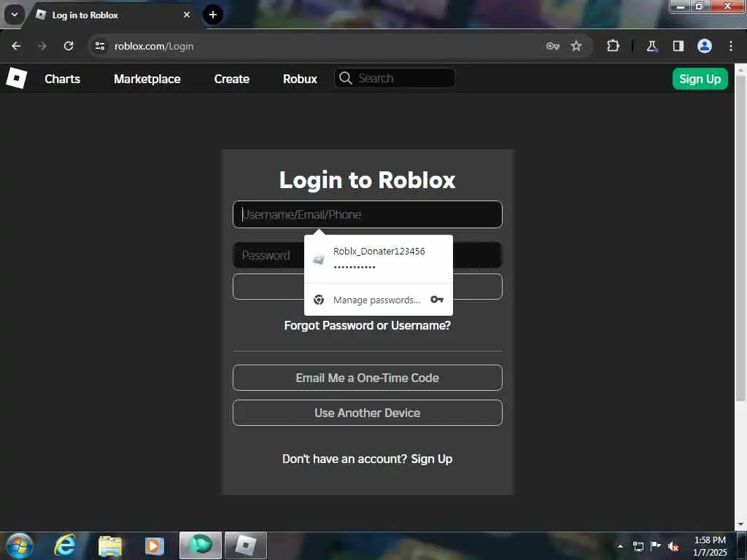
Task: Click the Roblox search field
Action: pyautogui.click(x=395, y=78)
